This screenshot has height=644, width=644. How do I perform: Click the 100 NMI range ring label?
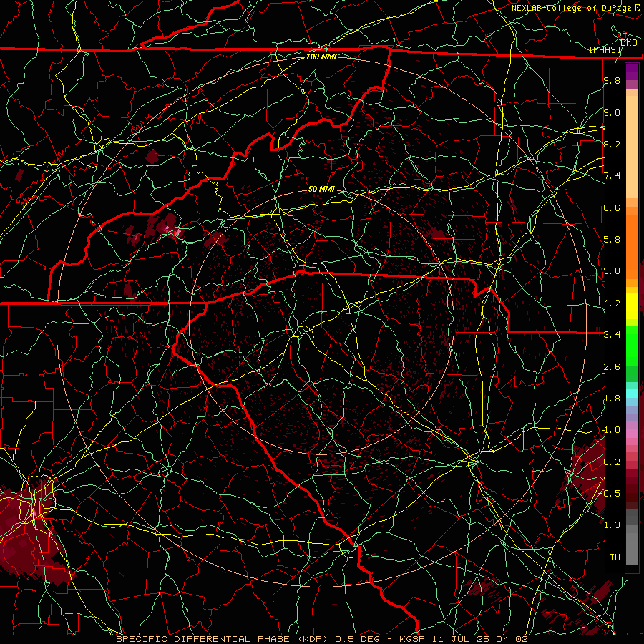pyautogui.click(x=321, y=57)
